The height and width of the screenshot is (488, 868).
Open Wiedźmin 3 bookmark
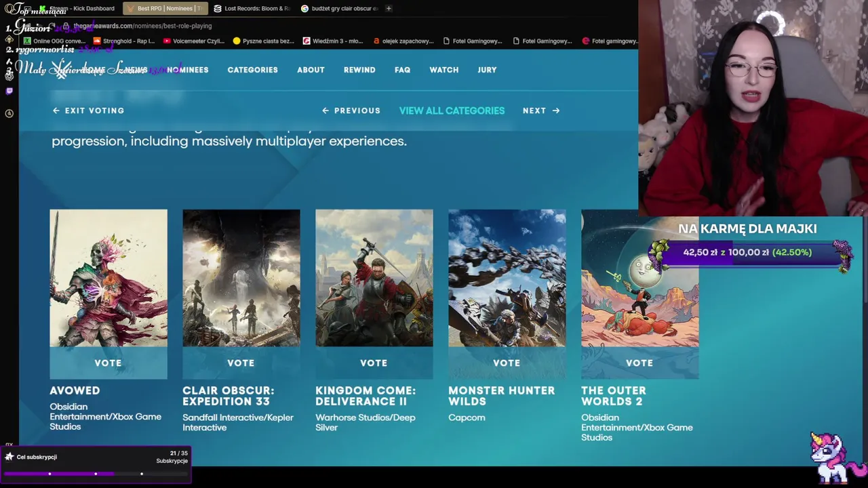[333, 41]
